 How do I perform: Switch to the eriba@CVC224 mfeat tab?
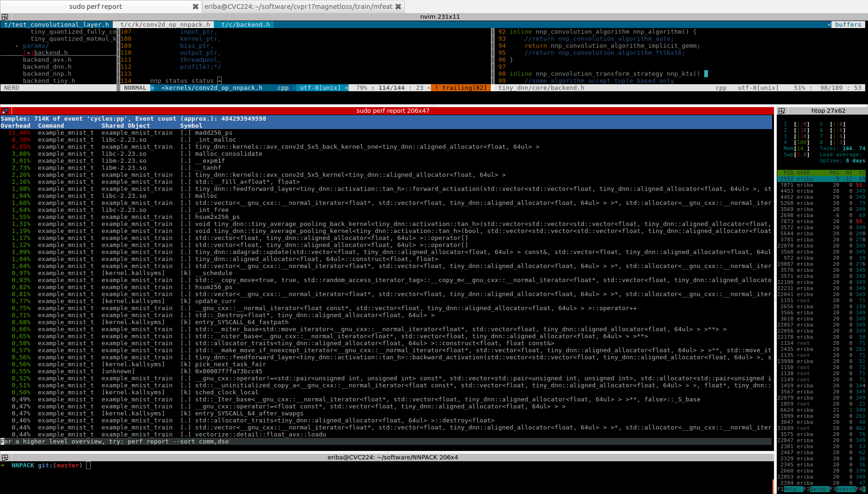tap(298, 7)
